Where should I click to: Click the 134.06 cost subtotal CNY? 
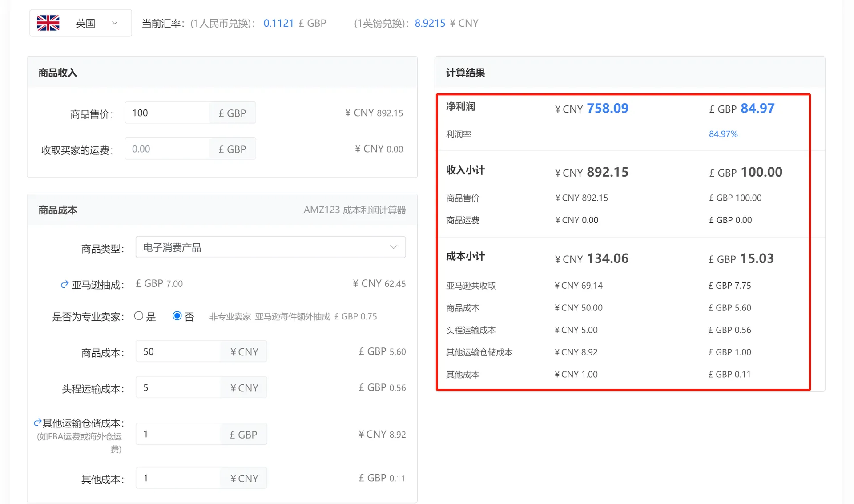point(608,258)
